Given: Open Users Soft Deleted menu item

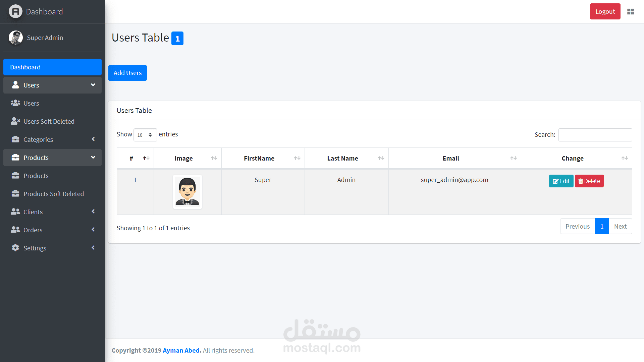Looking at the screenshot, I should [x=49, y=121].
